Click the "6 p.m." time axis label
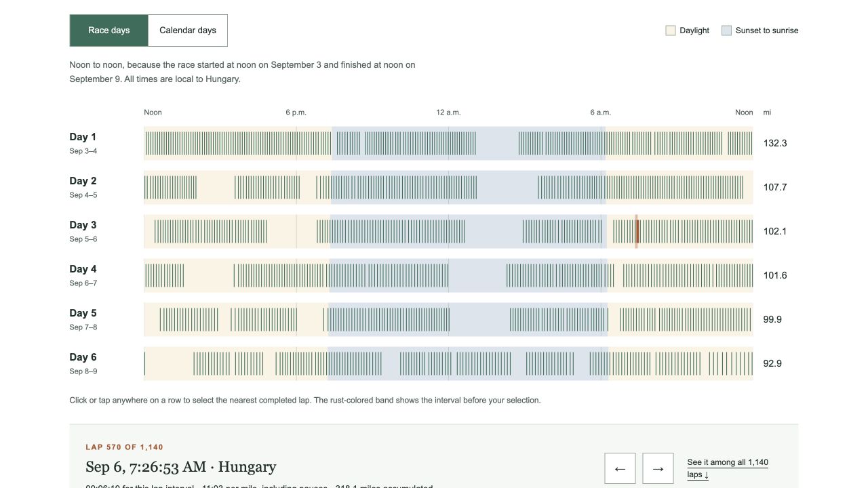The height and width of the screenshot is (488, 868). 296,113
